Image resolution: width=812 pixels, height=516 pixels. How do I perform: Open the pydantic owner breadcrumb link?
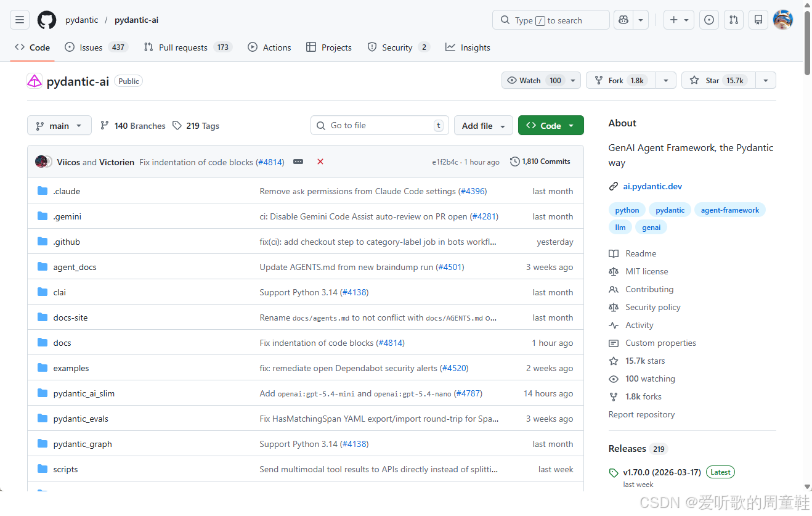[x=81, y=20]
